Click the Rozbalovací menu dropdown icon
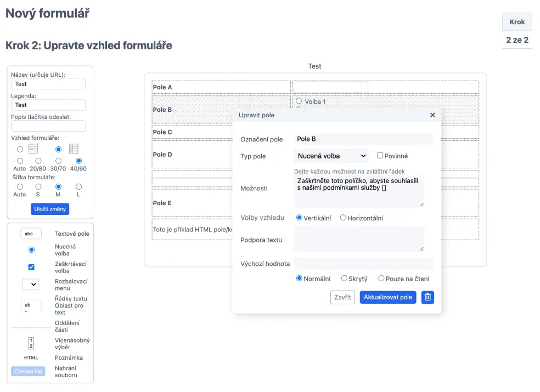This screenshot has width=540, height=392. pos(31,285)
